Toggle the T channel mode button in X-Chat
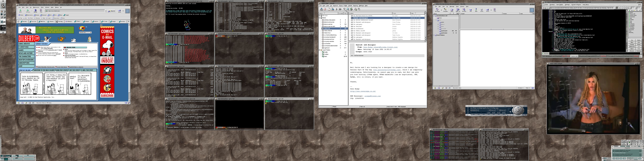 [x=615, y=8]
